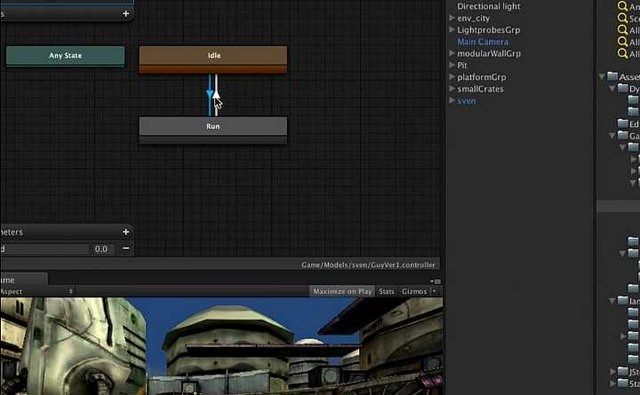The image size is (640, 395).
Task: Click the 'Sc' saved search magnifier icon
Action: point(622,18)
